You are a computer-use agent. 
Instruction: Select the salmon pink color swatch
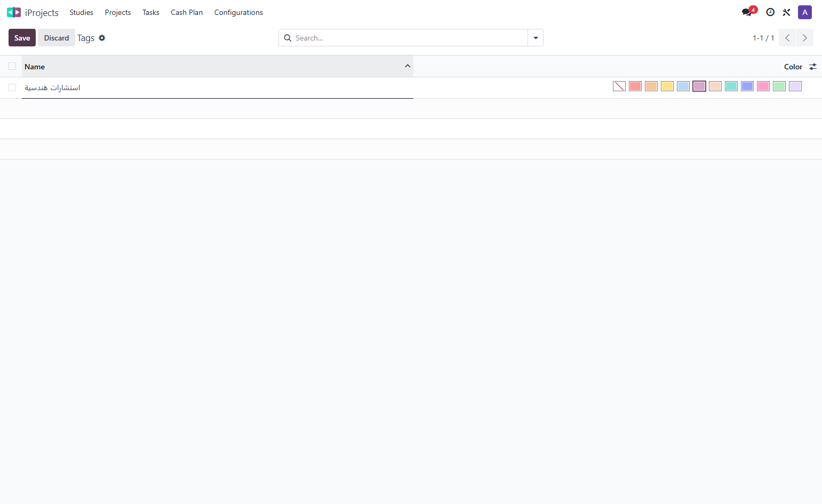[715, 86]
